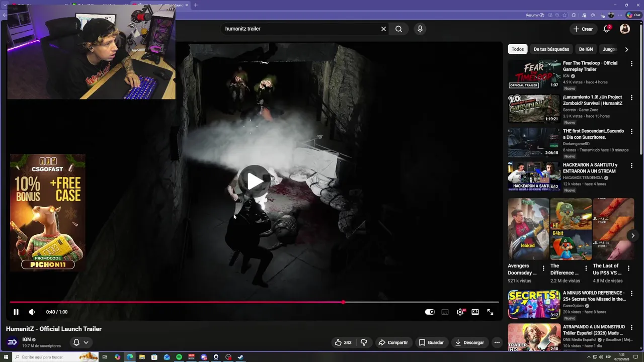Clear the YouTube search text with X
The image size is (644, 362).
click(x=383, y=29)
